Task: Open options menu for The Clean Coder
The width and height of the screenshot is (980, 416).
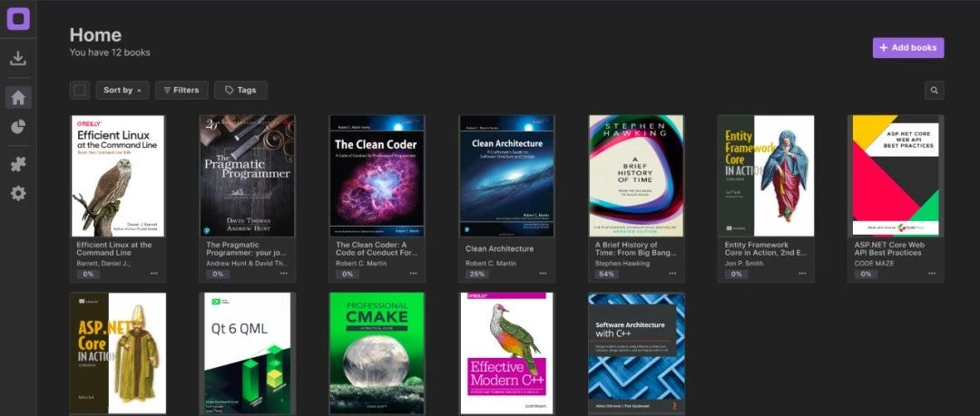Action: [x=413, y=274]
